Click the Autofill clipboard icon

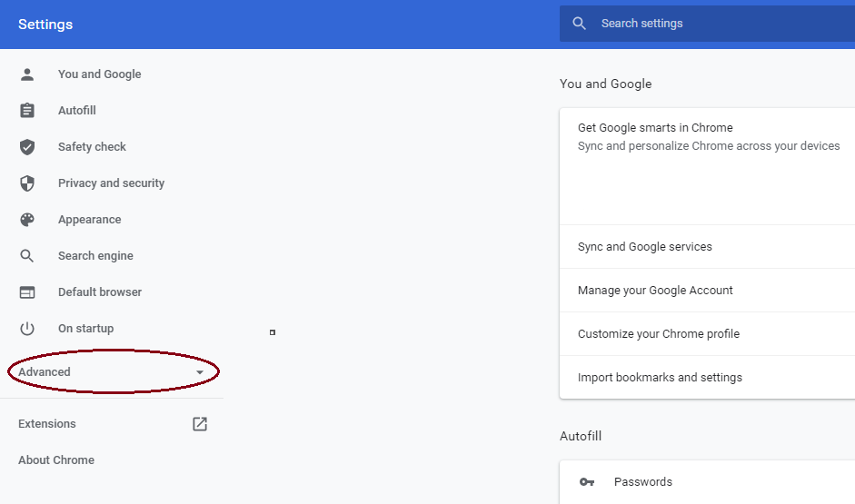[26, 111]
